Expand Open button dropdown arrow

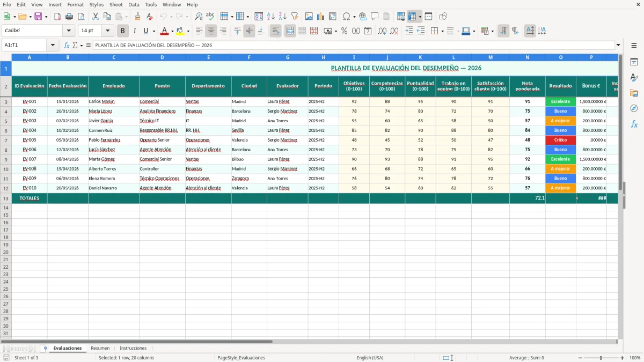[x=30, y=17]
